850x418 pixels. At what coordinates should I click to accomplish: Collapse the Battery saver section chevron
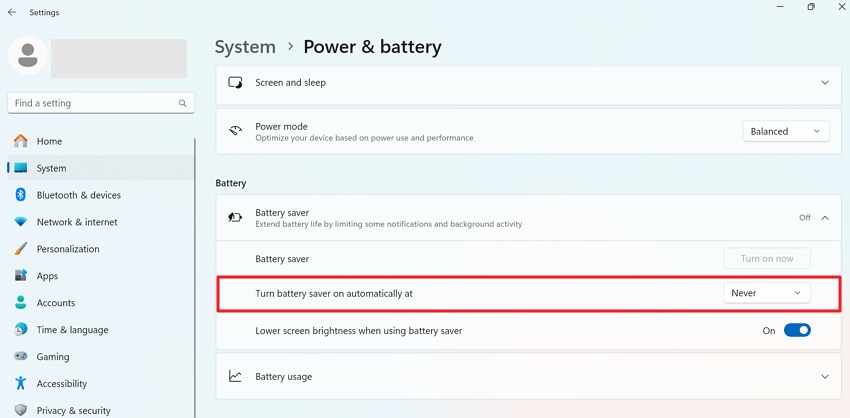click(825, 218)
